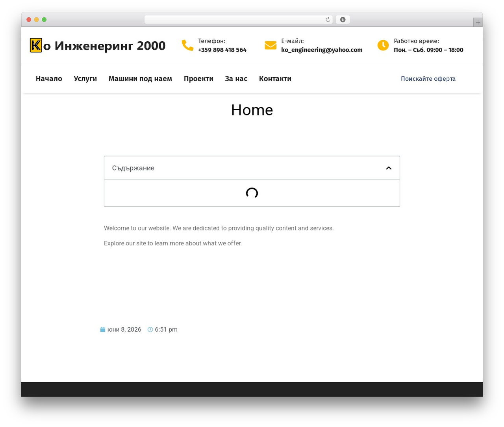
Task: Collapse the Съдържание table of contents chevron
Action: pyautogui.click(x=389, y=168)
